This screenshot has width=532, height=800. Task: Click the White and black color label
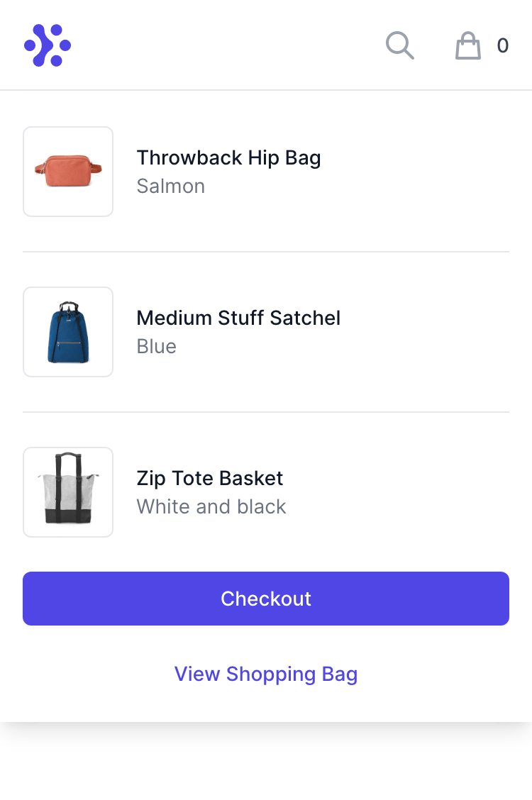pos(211,506)
